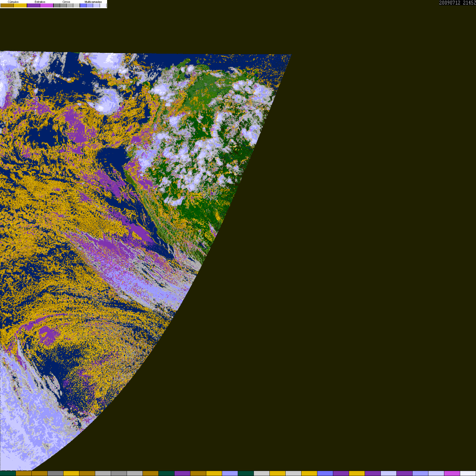Pick the darkest gray Cirros legend swatch
Image resolution: width=476 pixels, height=476 pixels.
coord(57,5)
